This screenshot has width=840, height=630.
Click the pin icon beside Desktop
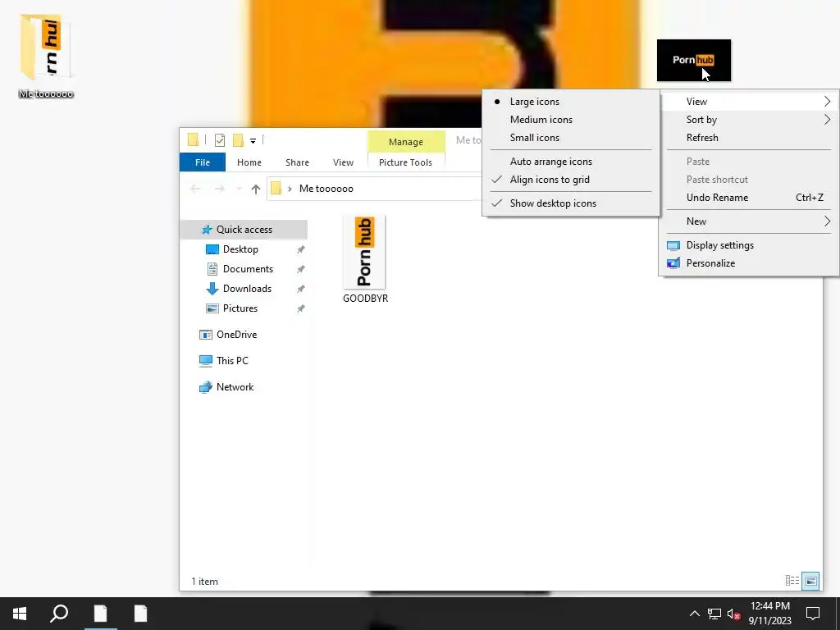[300, 249]
